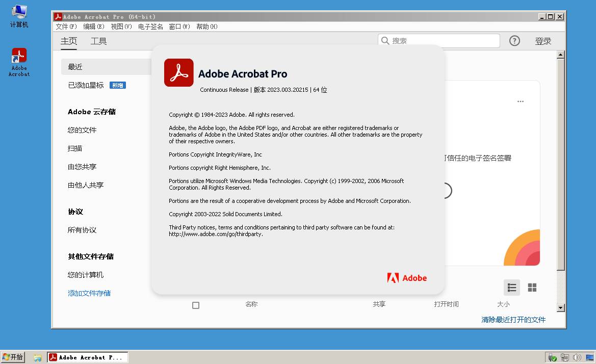Switch to list view layout
596x364 pixels.
512,288
